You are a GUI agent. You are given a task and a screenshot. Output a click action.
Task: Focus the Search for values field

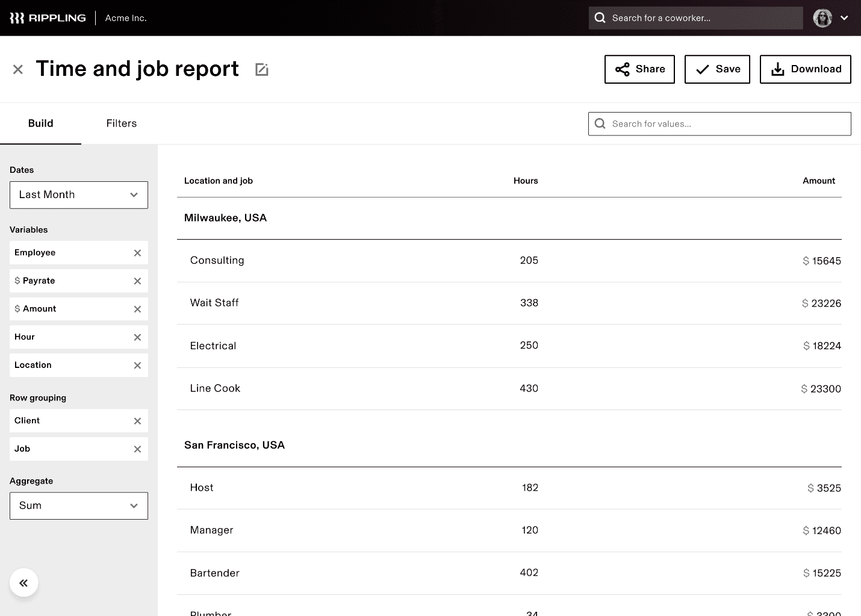point(720,124)
